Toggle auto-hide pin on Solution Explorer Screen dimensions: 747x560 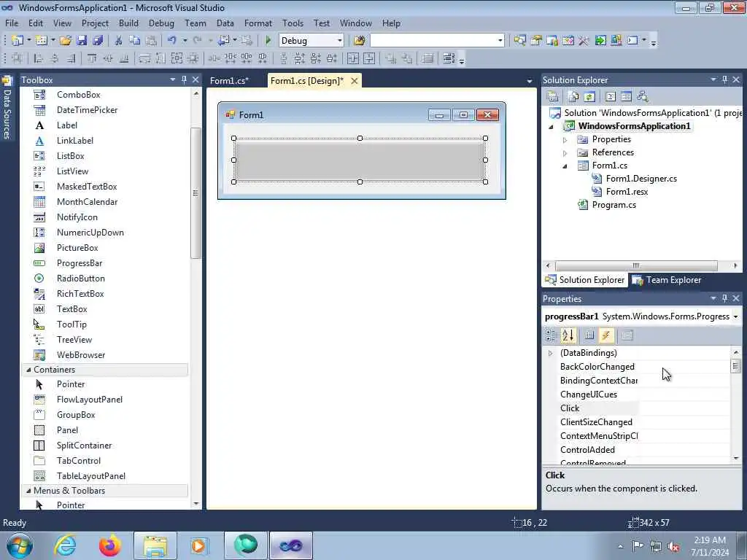pos(724,80)
